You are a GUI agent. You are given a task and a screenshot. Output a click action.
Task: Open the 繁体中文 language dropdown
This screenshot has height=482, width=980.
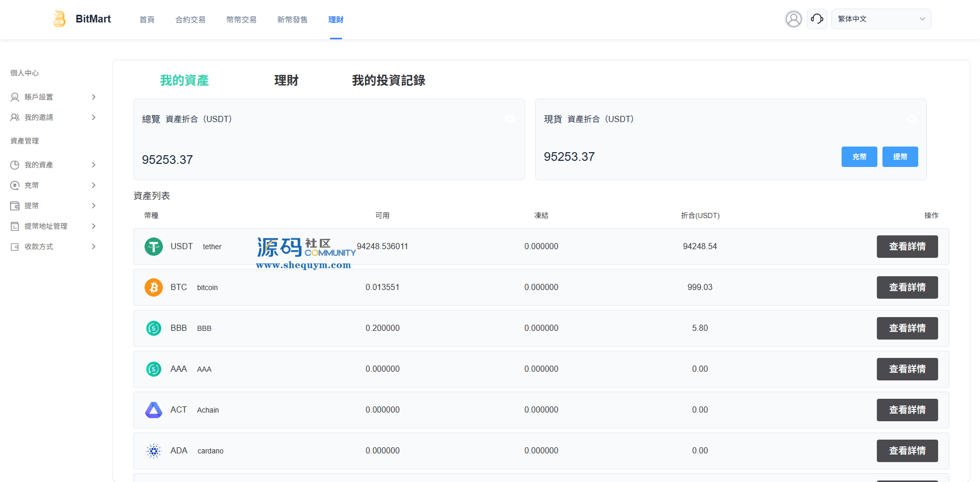(x=881, y=19)
